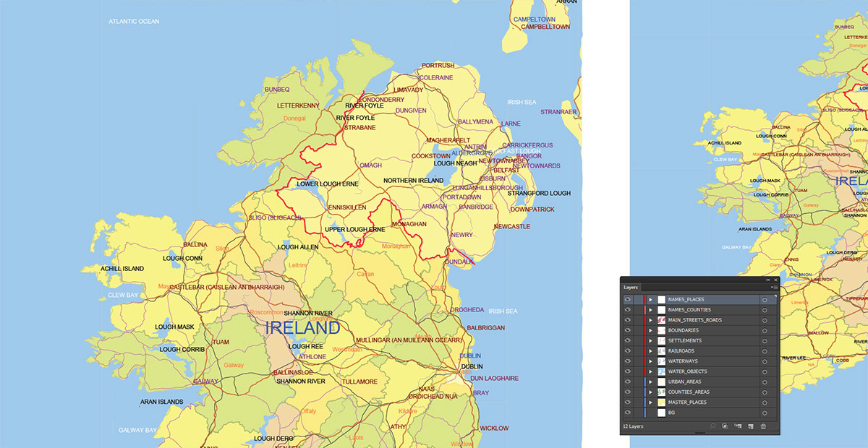
Task: Hide the SETTLEMENTS layer via eye icon
Action: [x=628, y=340]
